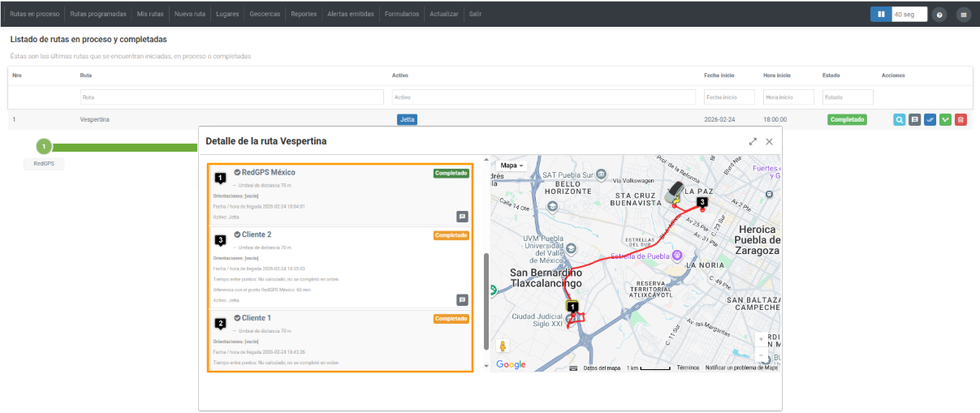Viewport: 980px width, 413px height.
Task: Click the blue double-check action icon
Action: coord(930,119)
